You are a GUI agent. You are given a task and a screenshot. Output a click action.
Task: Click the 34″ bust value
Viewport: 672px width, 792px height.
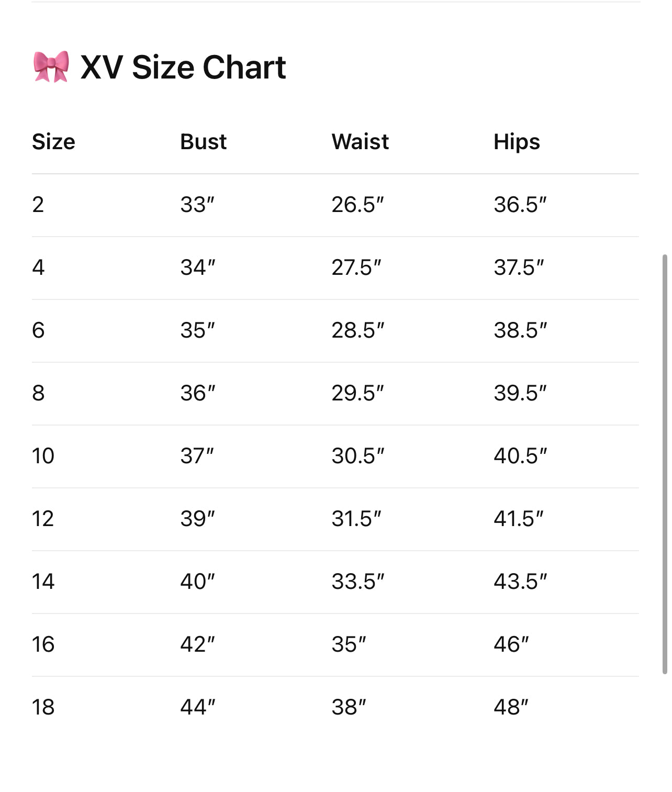(x=198, y=267)
